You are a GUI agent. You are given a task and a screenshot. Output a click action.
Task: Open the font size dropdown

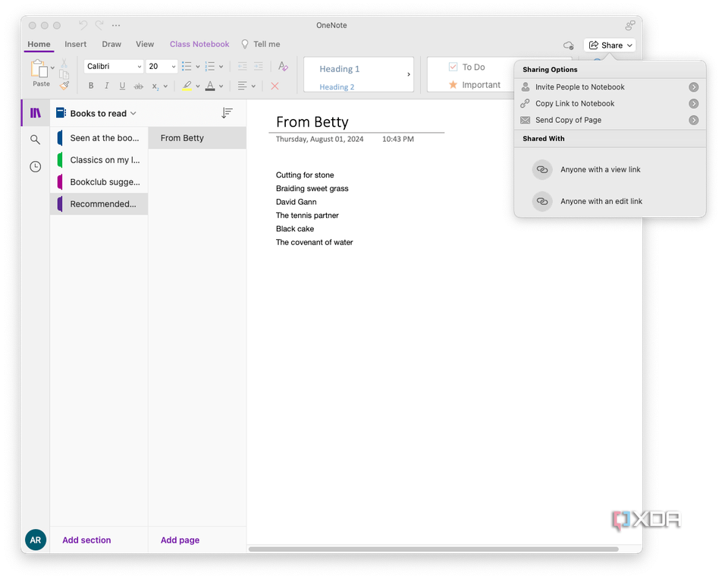pyautogui.click(x=161, y=66)
